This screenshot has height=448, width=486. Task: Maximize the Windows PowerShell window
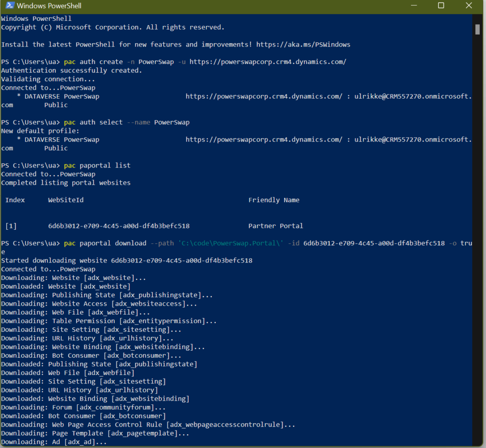point(441,6)
